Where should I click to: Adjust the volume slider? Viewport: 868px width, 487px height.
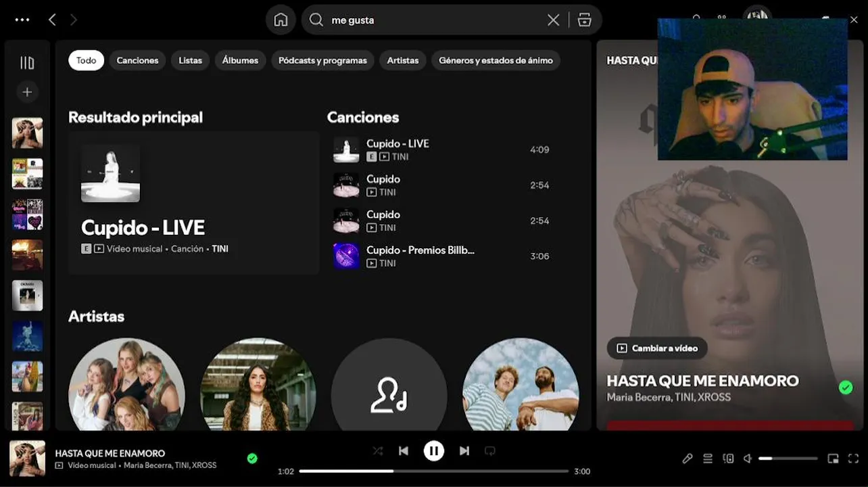coord(788,459)
